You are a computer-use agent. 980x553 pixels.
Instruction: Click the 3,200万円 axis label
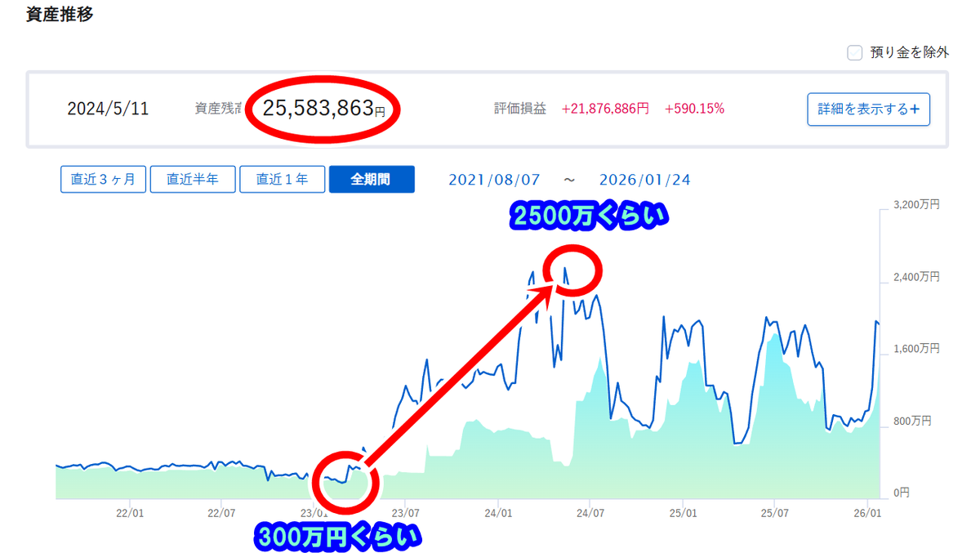915,204
